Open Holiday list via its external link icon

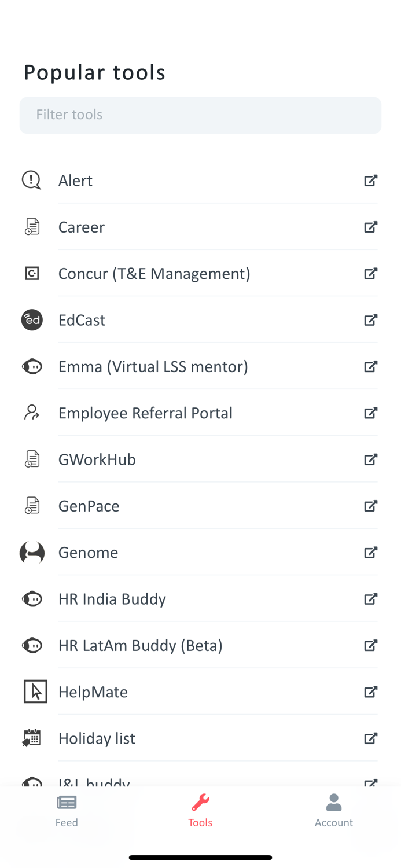[370, 737]
